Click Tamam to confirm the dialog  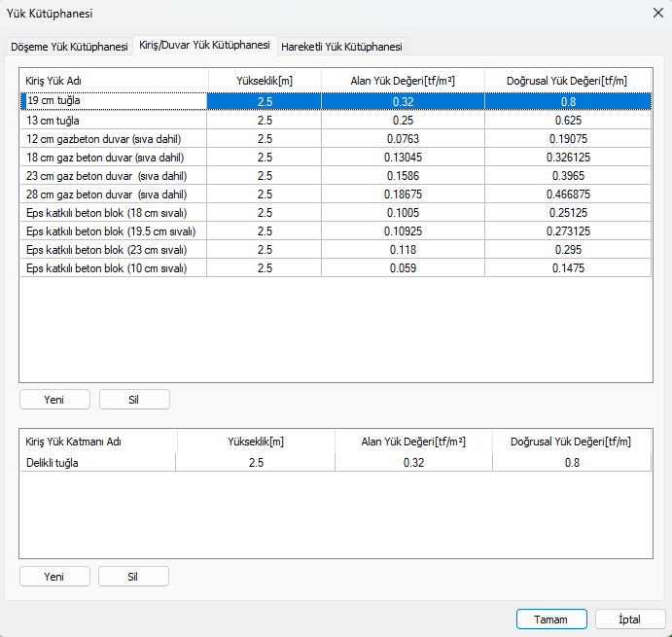click(551, 619)
